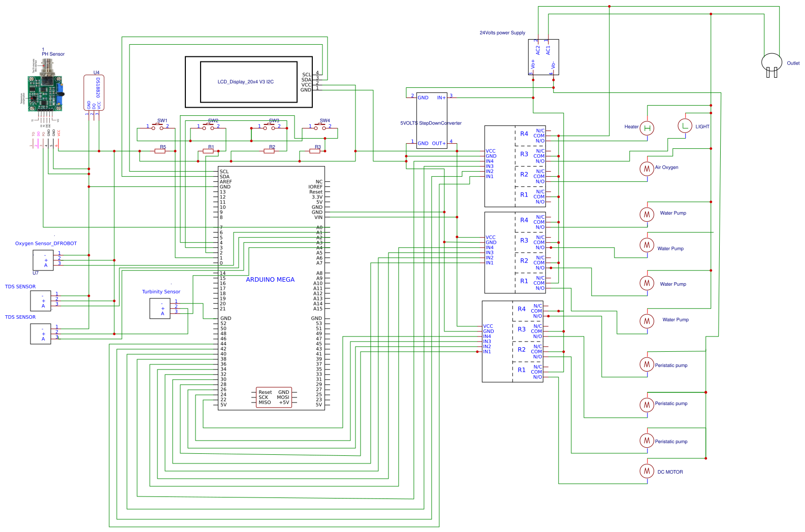Click the Air Oxygen motor symbol
Viewport: 805px width, 532px height.
pyautogui.click(x=647, y=169)
